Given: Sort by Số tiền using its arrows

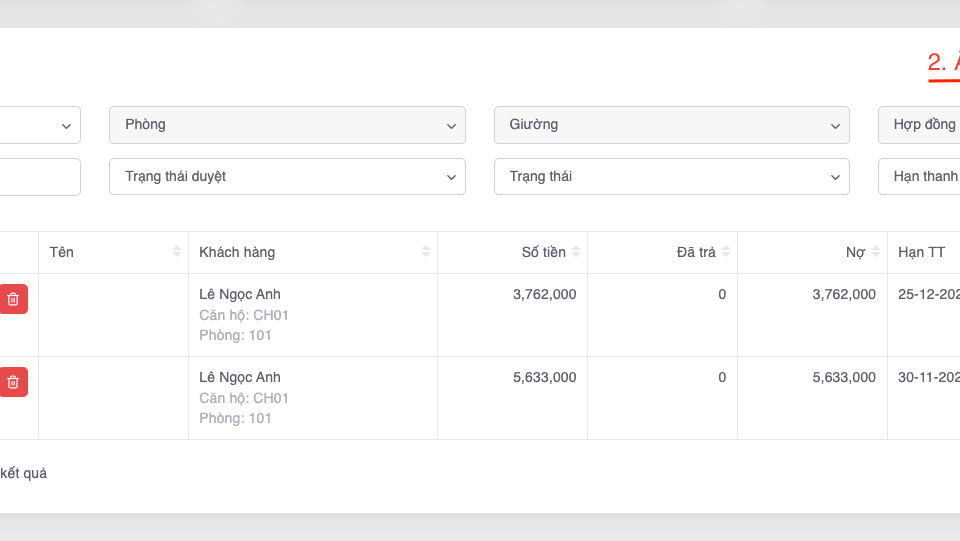Looking at the screenshot, I should click(576, 252).
